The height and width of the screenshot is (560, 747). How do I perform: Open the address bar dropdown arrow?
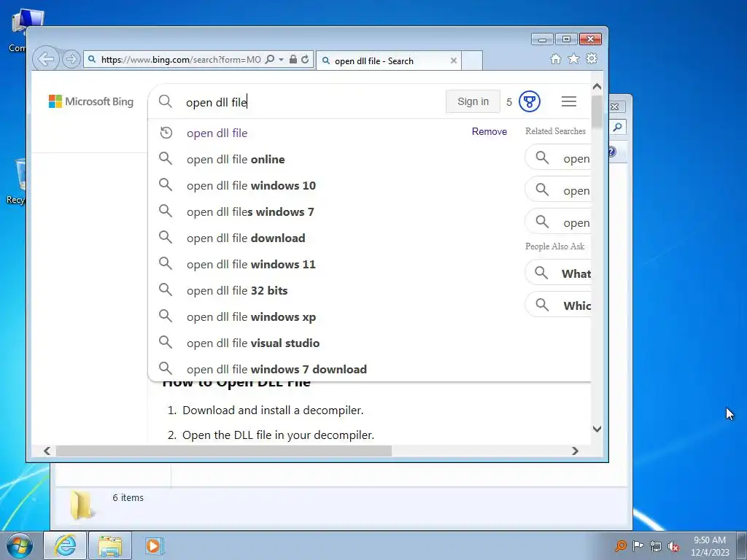(281, 60)
